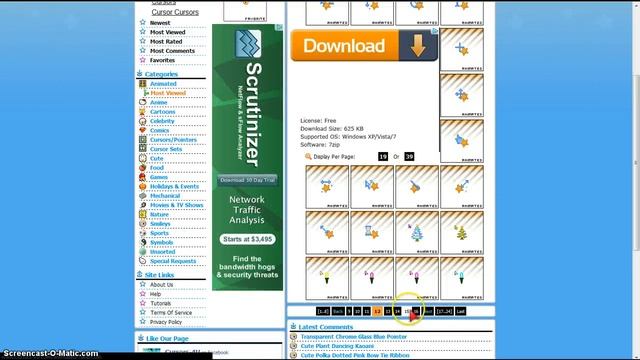
Task: Open Transparent Chrome Glass Blue Pointer comment
Action: click(353, 337)
